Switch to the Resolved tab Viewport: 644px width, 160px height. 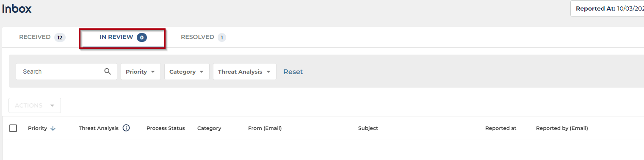coord(203,37)
